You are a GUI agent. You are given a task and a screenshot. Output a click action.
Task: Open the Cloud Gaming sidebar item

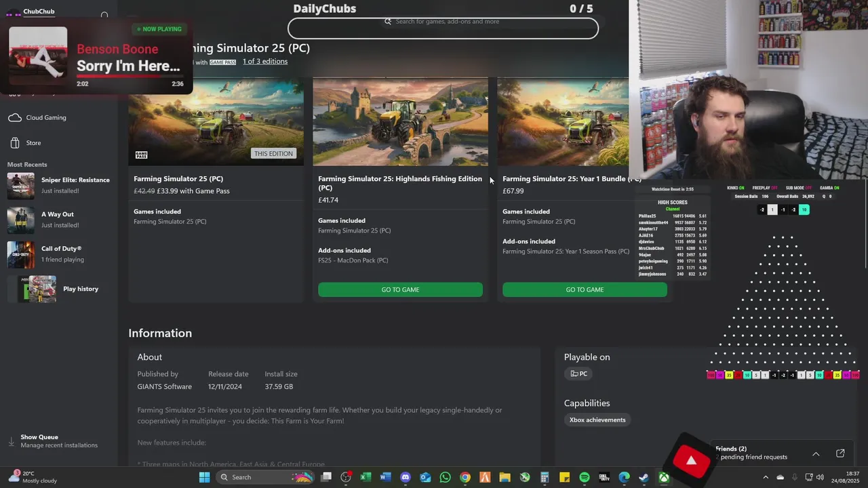46,117
